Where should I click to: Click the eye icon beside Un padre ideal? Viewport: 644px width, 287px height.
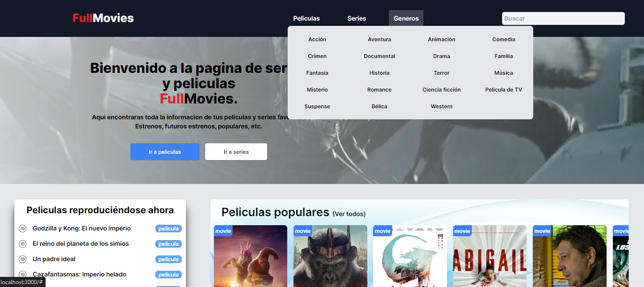[x=23, y=259]
